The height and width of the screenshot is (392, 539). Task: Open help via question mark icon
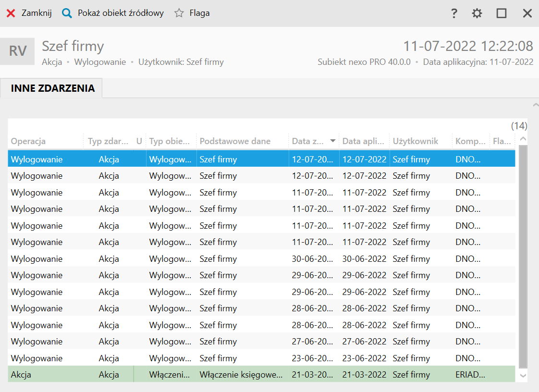pos(454,13)
